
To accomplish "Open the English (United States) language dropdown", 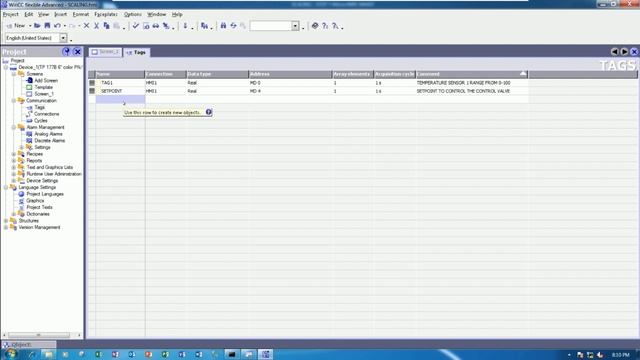I will [63, 38].
